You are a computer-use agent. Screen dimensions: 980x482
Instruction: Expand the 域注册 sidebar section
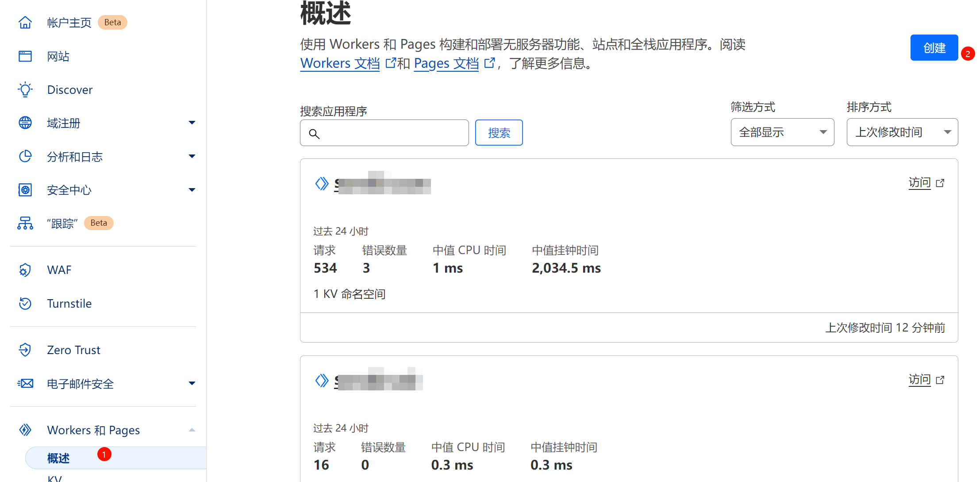192,123
